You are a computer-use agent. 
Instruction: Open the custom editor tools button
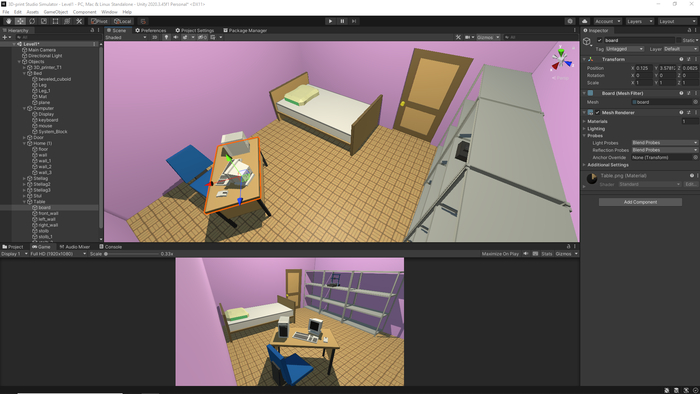79,21
